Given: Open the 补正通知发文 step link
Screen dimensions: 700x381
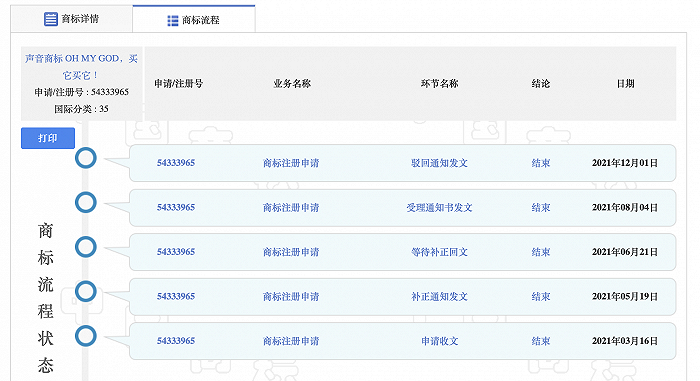Looking at the screenshot, I should (439, 297).
